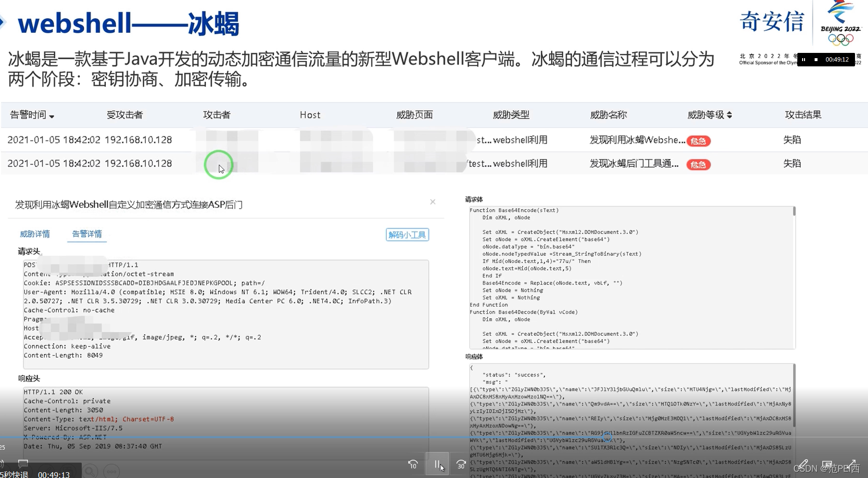Click the 威胁名称 column header
This screenshot has height=478, width=868.
[x=608, y=115]
